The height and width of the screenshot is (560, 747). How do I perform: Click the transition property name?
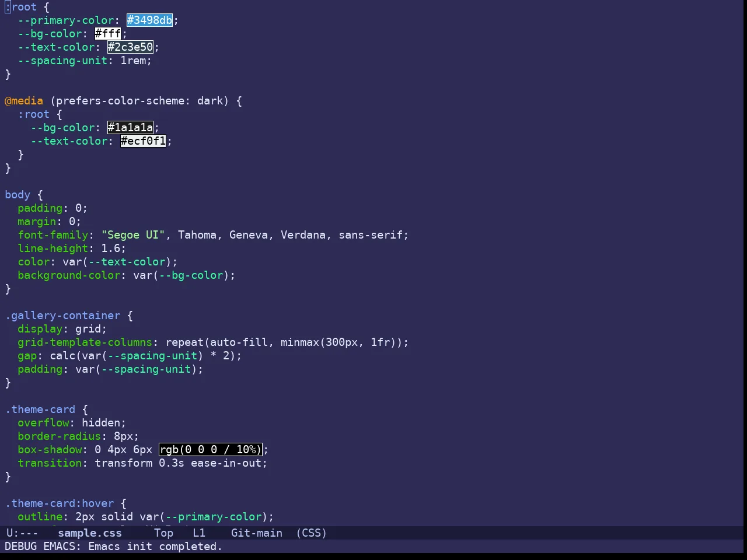pyautogui.click(x=50, y=463)
